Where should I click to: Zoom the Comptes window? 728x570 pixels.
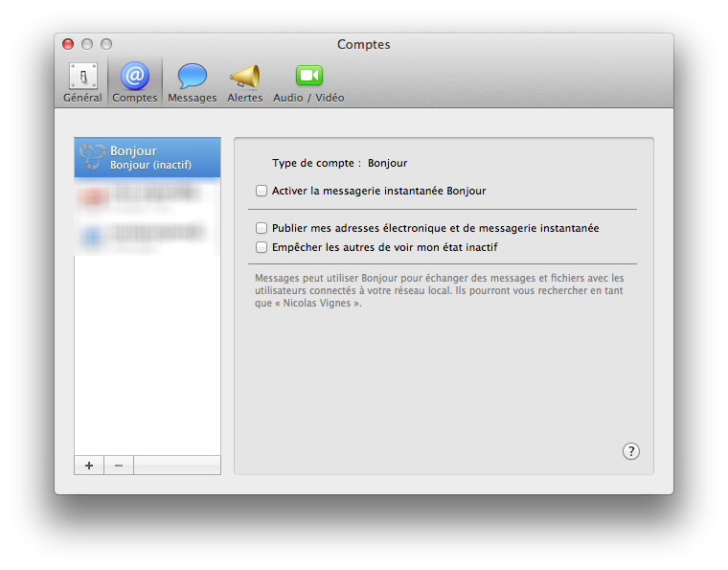(x=106, y=44)
